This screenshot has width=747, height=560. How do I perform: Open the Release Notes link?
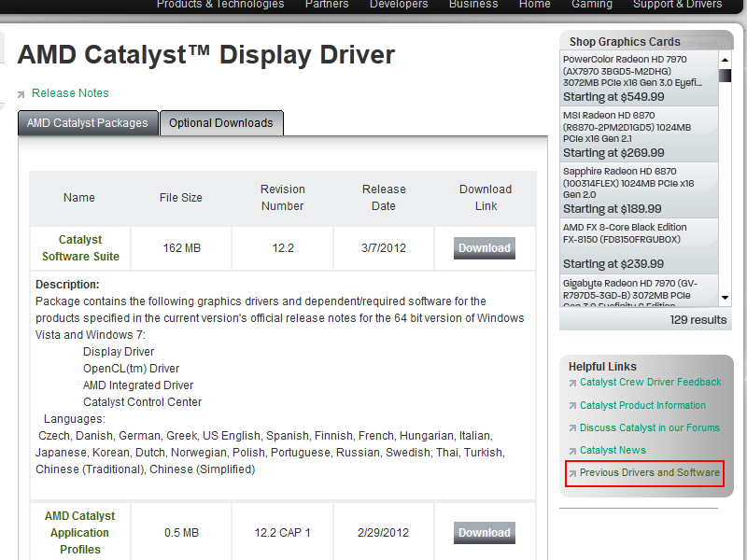click(70, 92)
